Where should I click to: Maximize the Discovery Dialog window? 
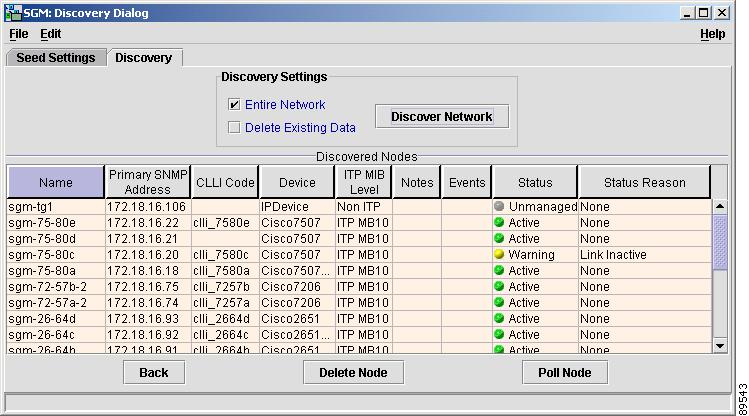(704, 13)
